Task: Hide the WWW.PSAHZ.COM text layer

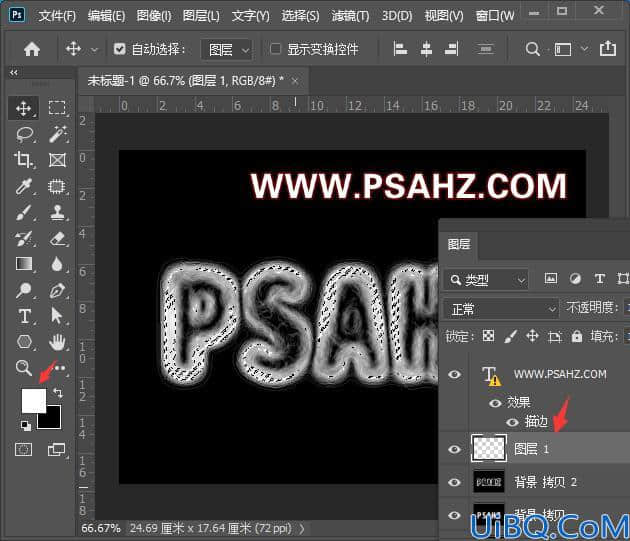Action: pos(454,375)
